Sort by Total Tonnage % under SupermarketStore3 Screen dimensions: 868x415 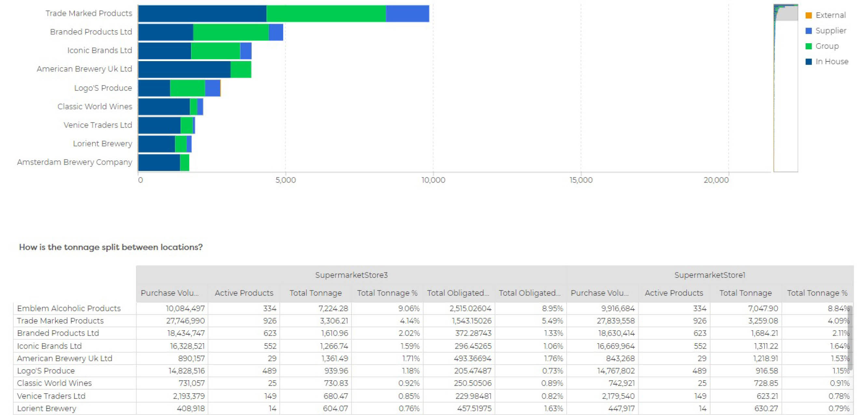click(387, 293)
